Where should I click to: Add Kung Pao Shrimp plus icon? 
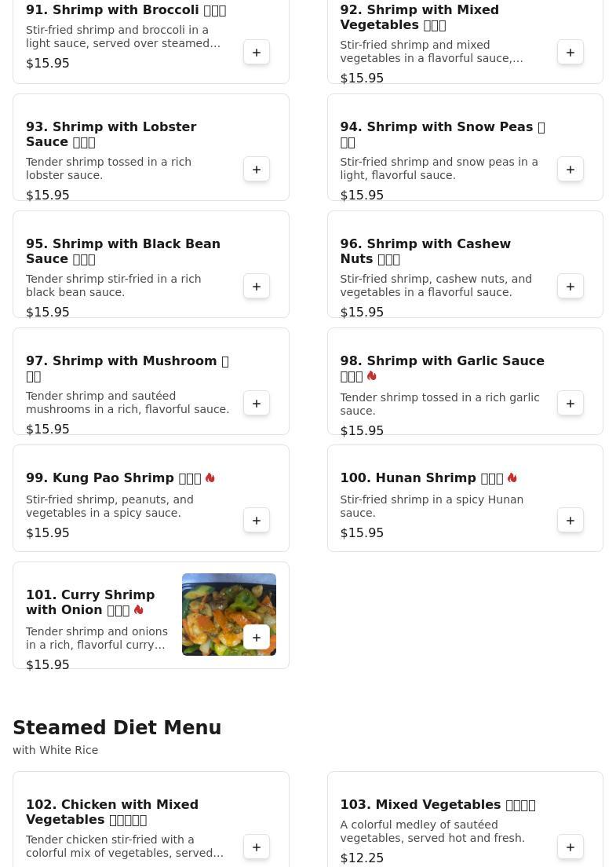pyautogui.click(x=257, y=521)
